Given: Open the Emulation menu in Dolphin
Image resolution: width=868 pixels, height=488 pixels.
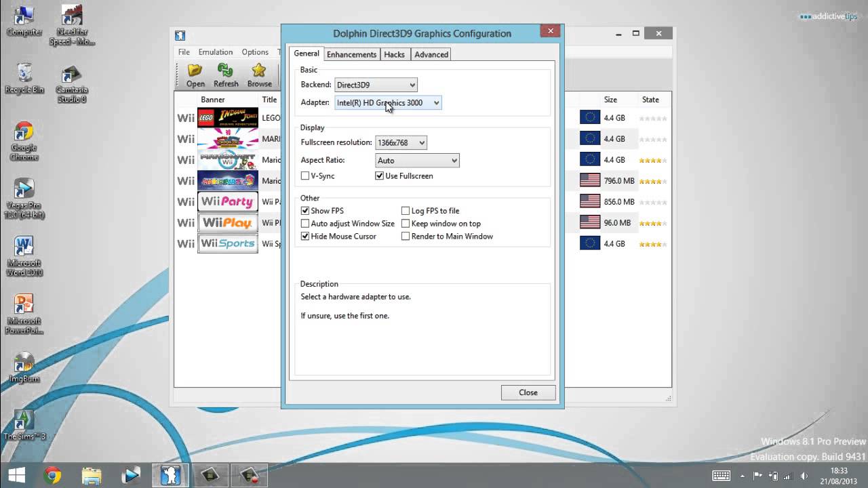Looking at the screenshot, I should pos(216,52).
